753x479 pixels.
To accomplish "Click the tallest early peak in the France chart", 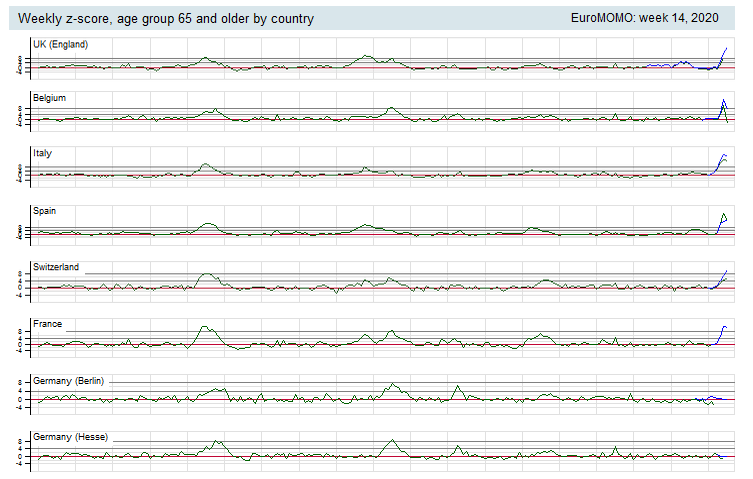I will [204, 327].
